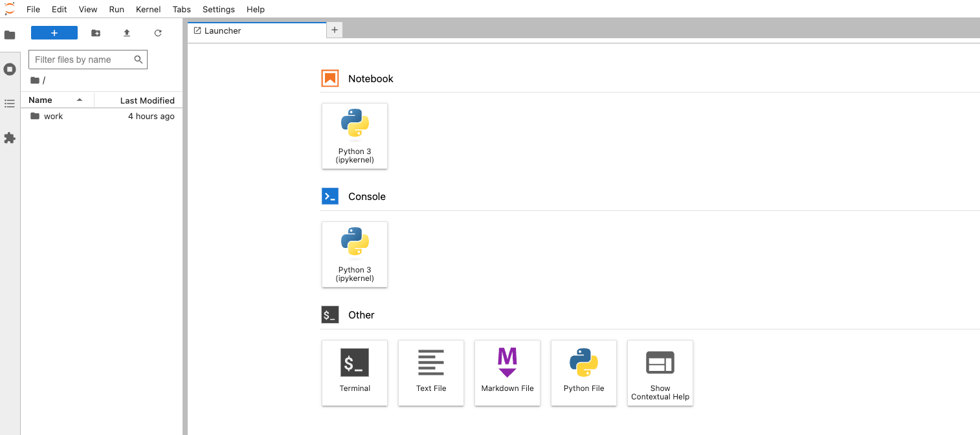
Task: Click the blue new launcher button
Action: [x=54, y=32]
